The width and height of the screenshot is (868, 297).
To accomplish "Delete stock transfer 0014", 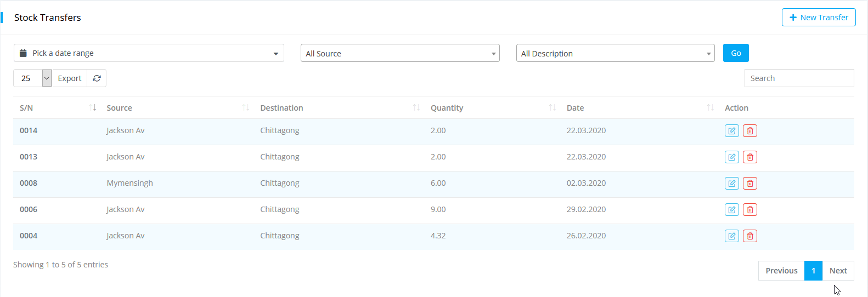I will (749, 131).
